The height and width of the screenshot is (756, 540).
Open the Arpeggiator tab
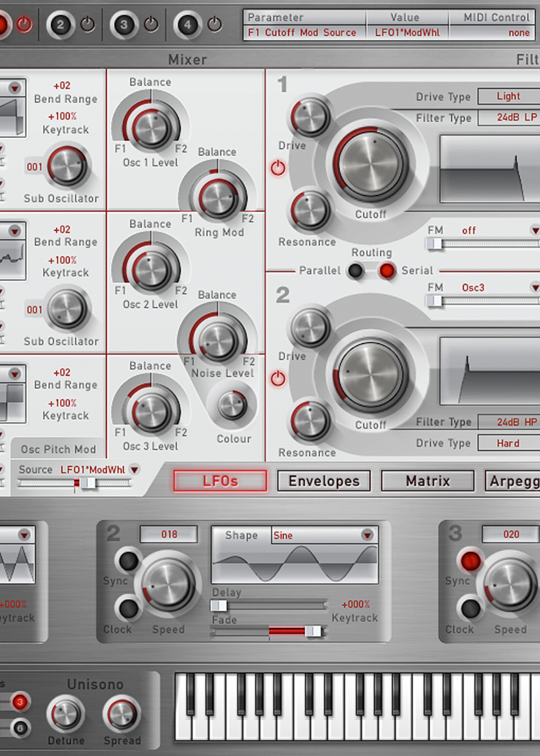513,481
